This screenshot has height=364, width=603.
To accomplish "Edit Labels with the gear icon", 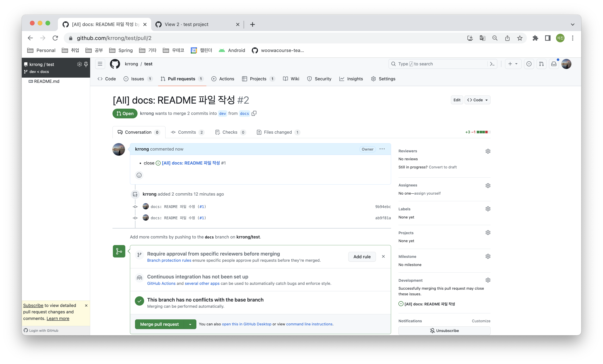I will (488, 209).
